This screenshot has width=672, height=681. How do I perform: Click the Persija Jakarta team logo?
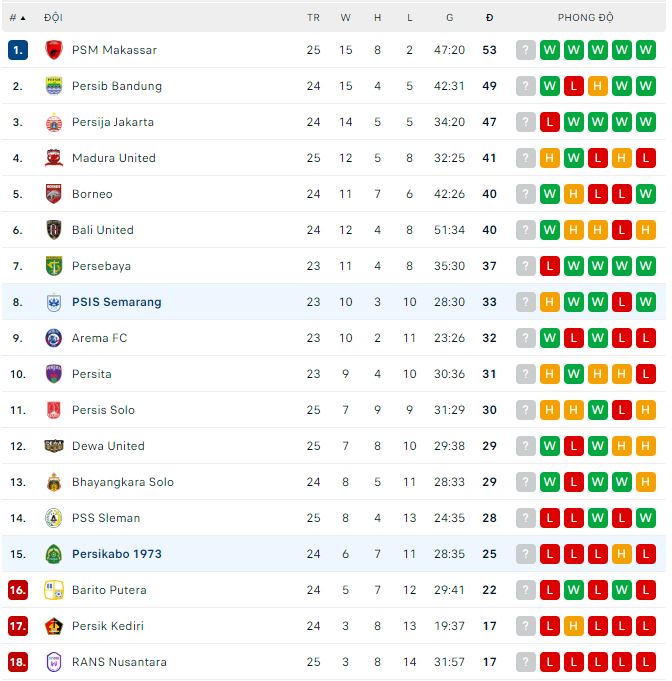(54, 122)
